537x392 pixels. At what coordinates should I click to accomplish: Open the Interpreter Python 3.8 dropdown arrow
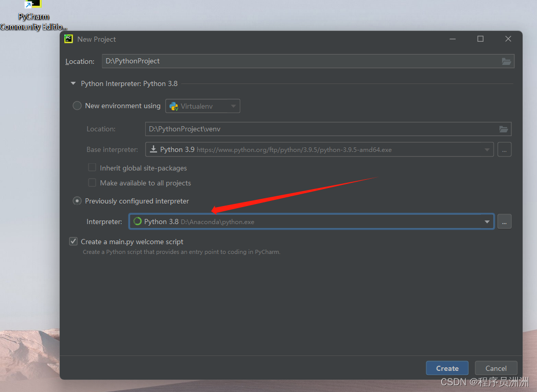pyautogui.click(x=487, y=221)
